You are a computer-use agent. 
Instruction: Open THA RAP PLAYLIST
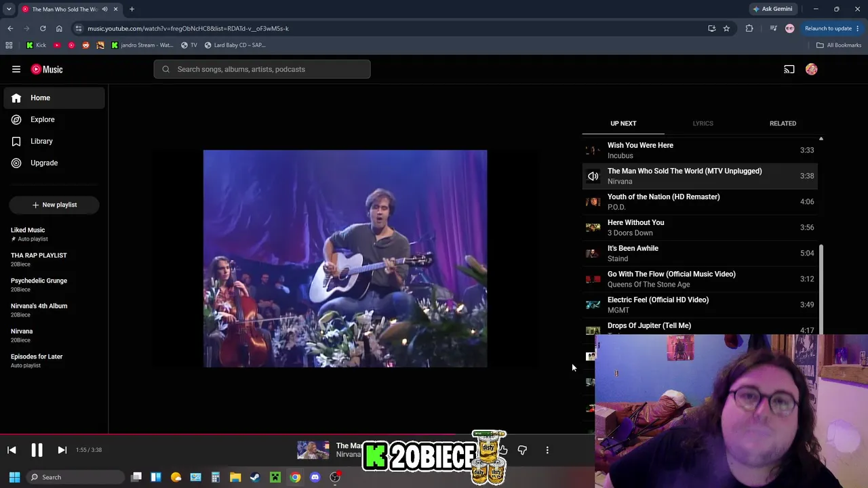[54, 260]
